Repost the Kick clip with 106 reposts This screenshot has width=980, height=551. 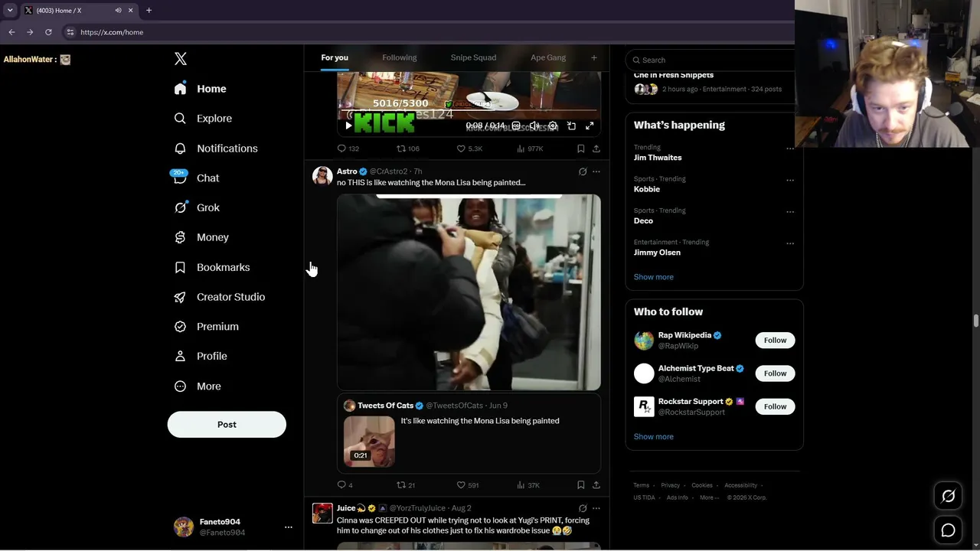point(408,148)
